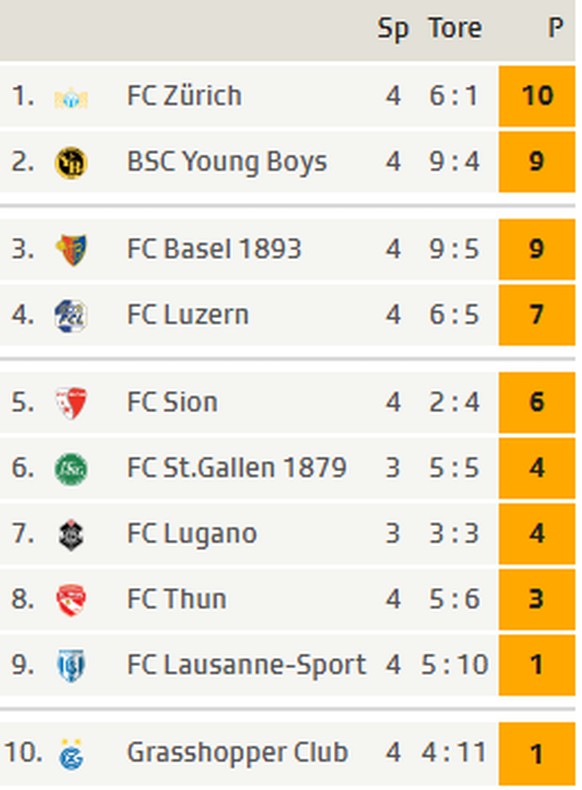Click the BSC Young Boys yellow-black logo
Screen dimensions: 582x790
71,162
